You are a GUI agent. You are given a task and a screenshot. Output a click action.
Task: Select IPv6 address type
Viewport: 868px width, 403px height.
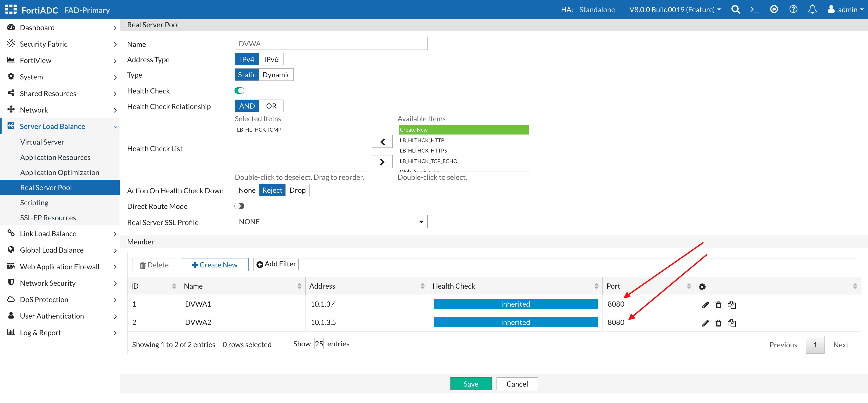(271, 59)
